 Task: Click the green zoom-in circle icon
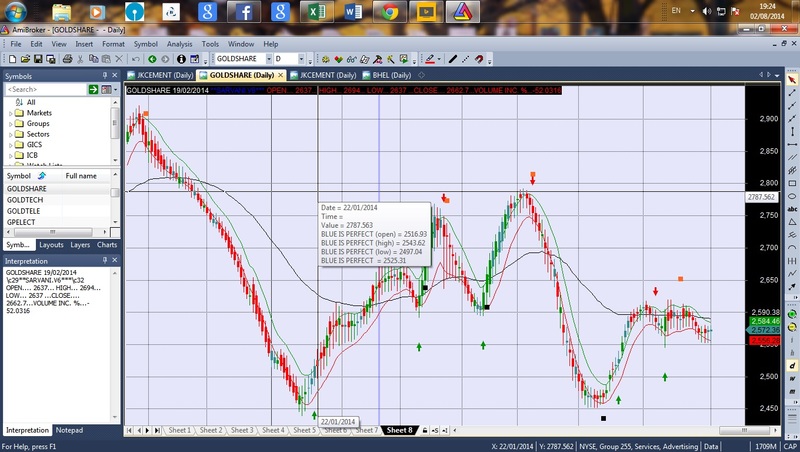click(x=792, y=314)
